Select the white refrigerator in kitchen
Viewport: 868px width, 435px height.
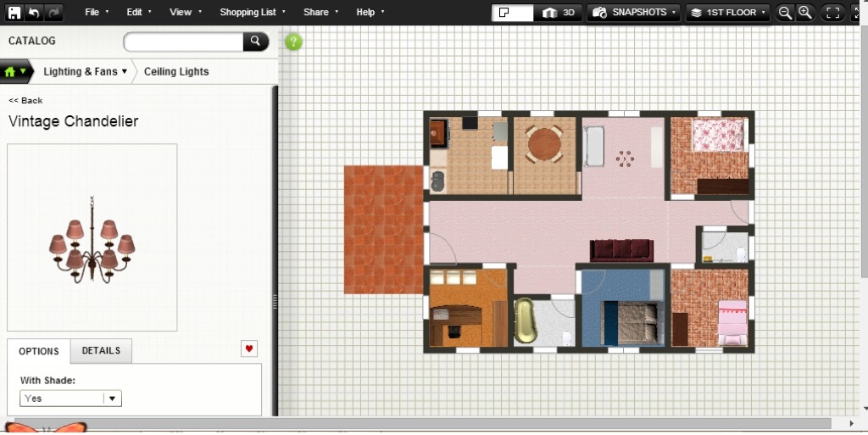[x=499, y=158]
